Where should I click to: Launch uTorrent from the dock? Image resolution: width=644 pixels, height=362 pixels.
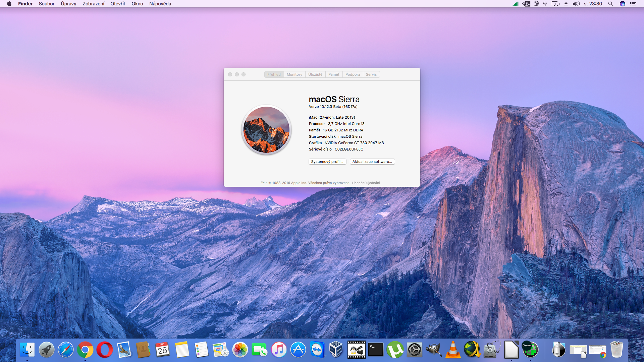tap(395, 350)
